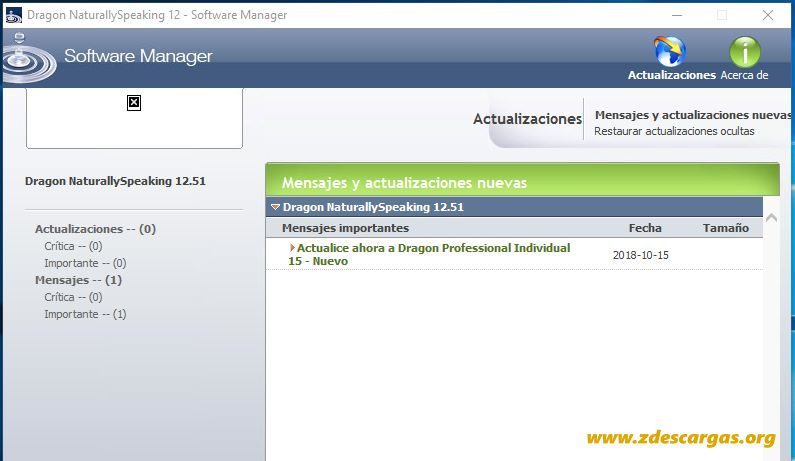Image resolution: width=795 pixels, height=461 pixels.
Task: Open the Acerca de info icon
Action: pos(744,52)
